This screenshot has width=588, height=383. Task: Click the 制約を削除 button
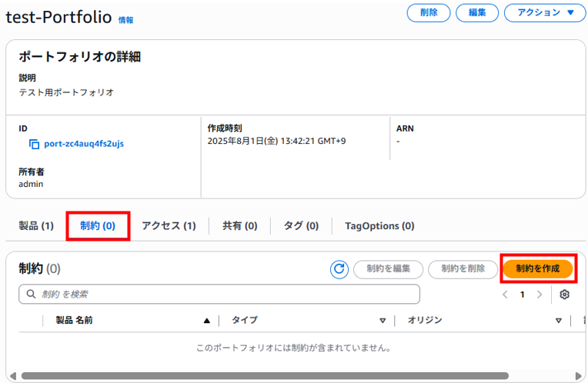coord(463,269)
